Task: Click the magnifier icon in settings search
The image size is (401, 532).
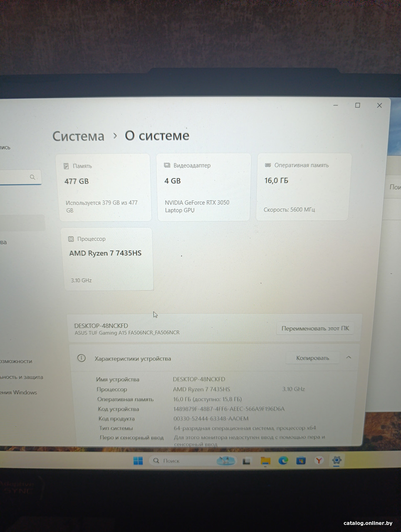Action: (32, 177)
